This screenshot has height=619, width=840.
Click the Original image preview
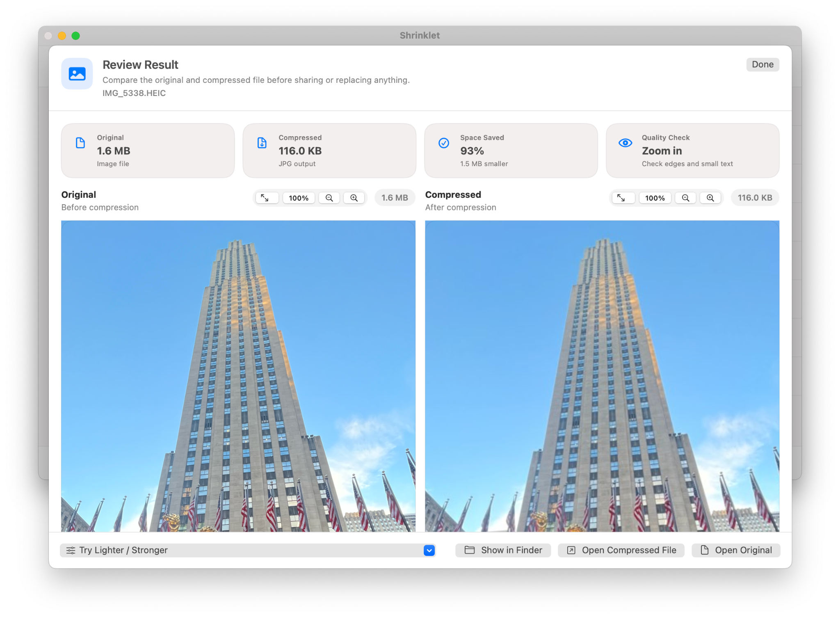[x=238, y=376]
